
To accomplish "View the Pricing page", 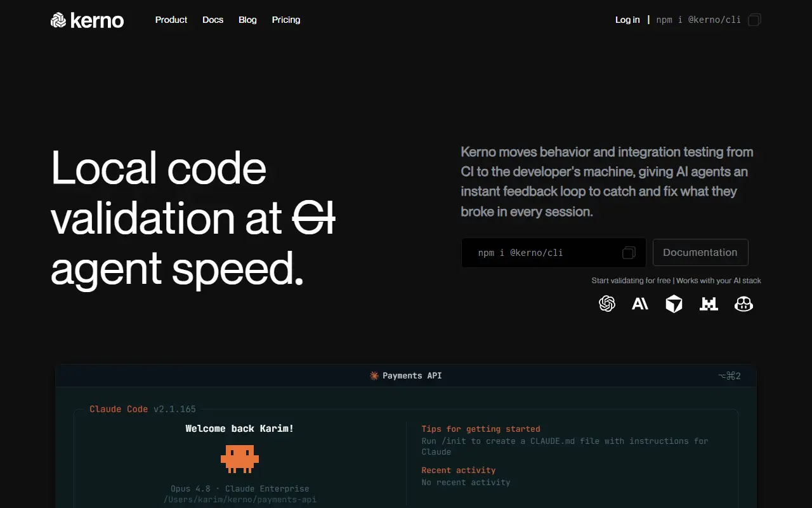I will pyautogui.click(x=286, y=20).
